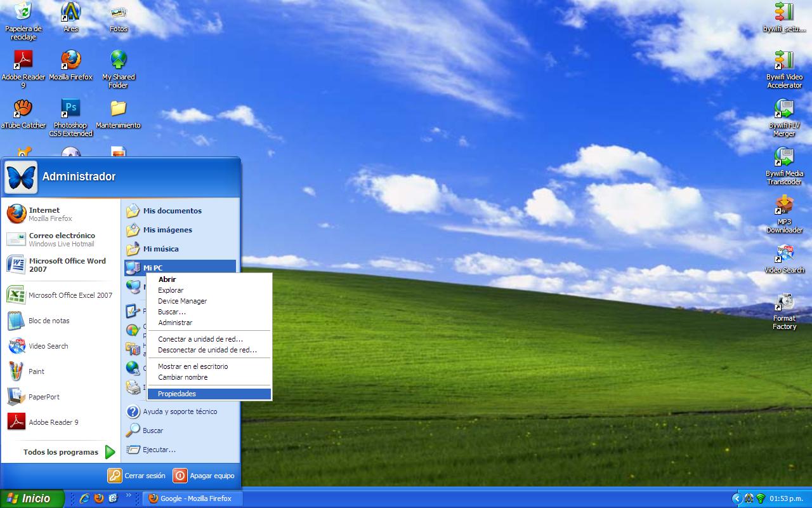Select the bywifi_setu... desktop icon
This screenshot has height=508, width=812.
pos(785,17)
